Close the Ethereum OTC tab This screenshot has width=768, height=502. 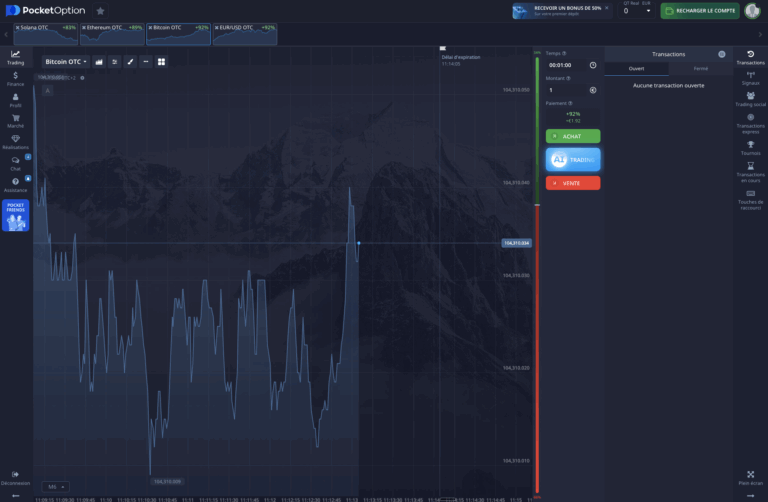click(x=84, y=28)
